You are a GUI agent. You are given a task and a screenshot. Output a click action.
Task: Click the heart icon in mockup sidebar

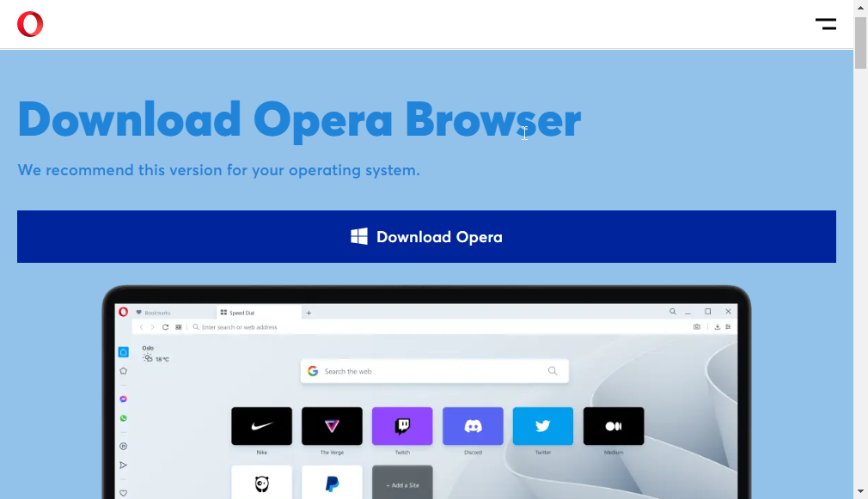point(124,493)
